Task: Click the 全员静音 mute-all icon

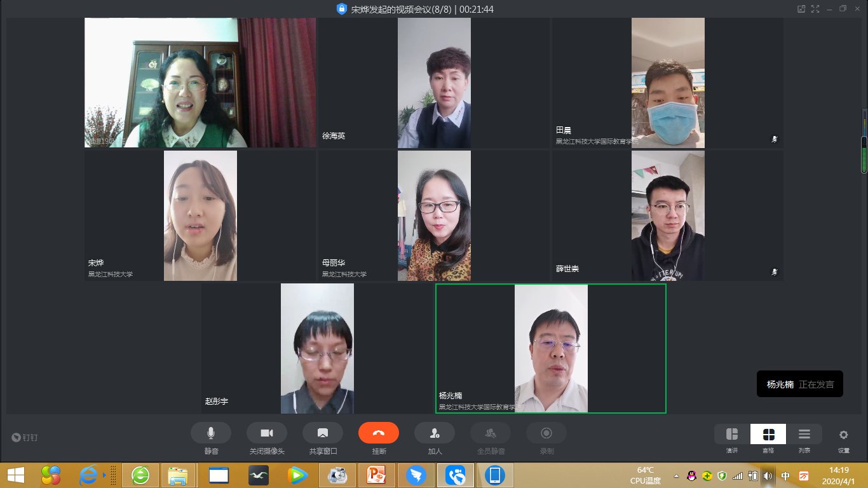Action: (x=490, y=433)
